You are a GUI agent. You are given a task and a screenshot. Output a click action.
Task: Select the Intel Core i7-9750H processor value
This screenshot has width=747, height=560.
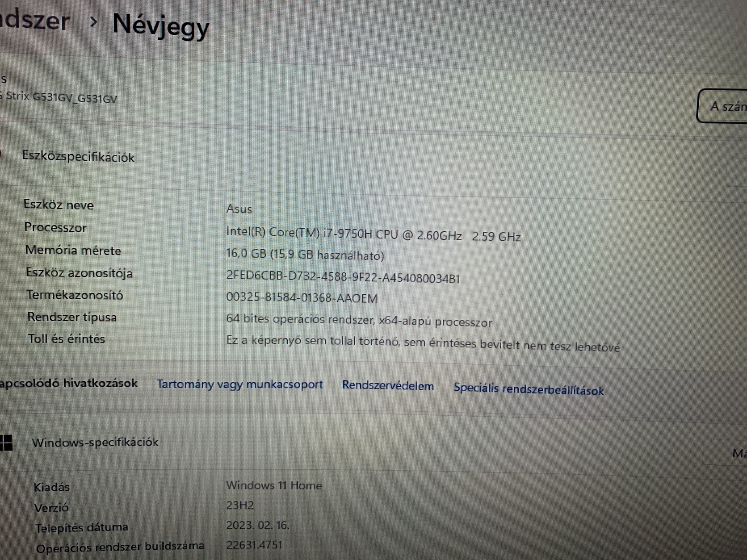pos(373,234)
